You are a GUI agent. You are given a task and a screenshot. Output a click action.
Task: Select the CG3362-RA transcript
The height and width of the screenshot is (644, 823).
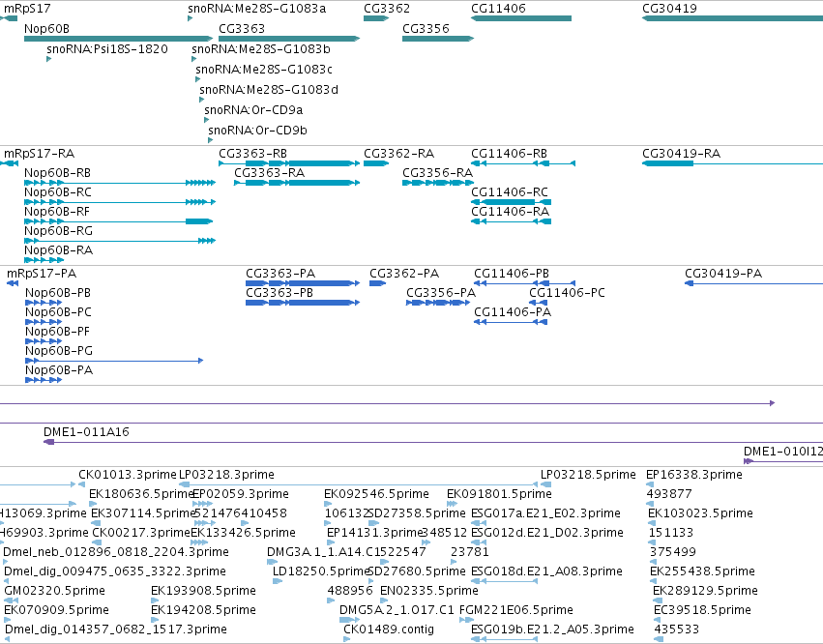point(376,163)
